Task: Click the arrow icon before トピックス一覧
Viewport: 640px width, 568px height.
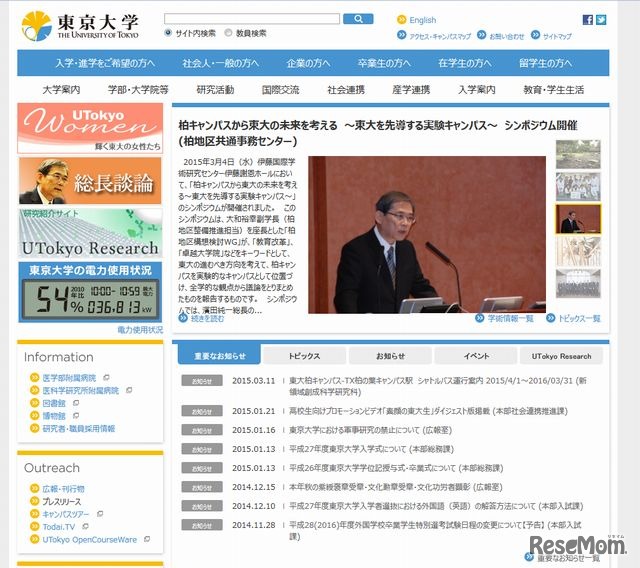Action: (551, 317)
